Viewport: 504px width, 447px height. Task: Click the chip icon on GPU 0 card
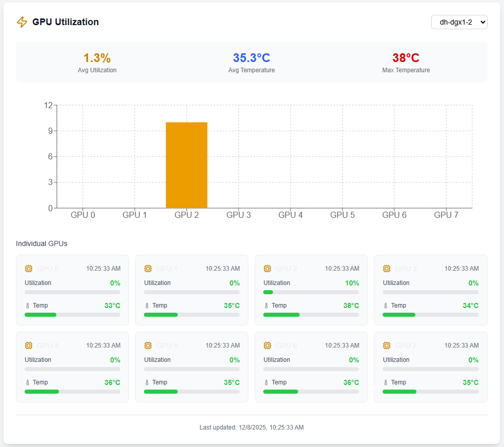coord(29,269)
